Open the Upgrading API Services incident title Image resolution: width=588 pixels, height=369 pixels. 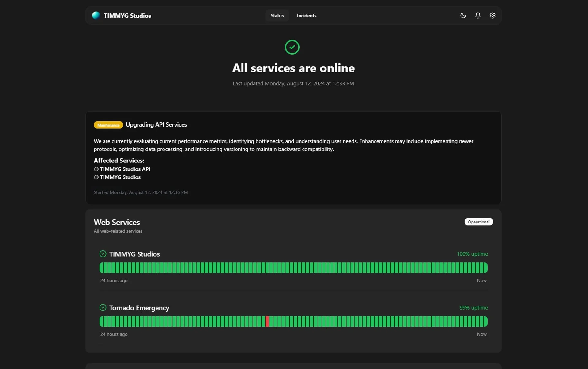[x=156, y=124]
